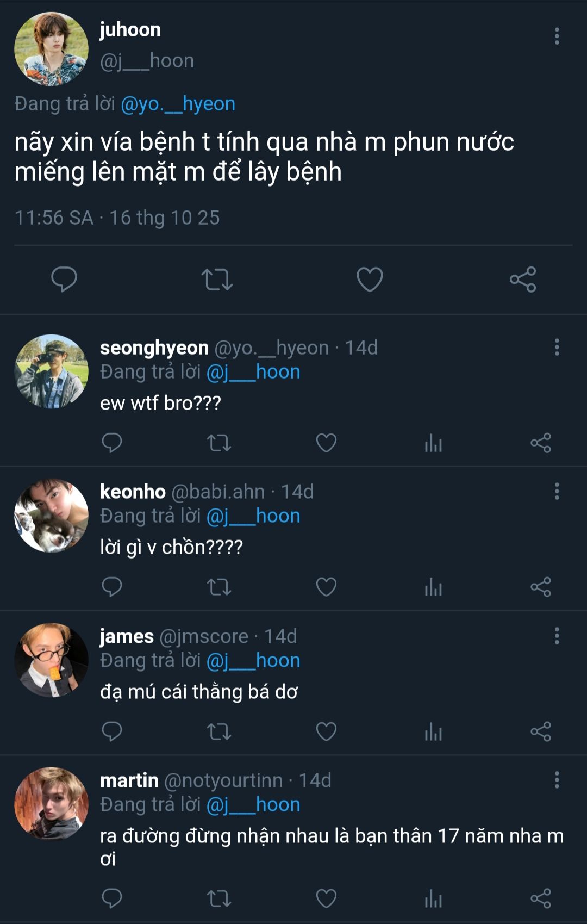Image resolution: width=587 pixels, height=924 pixels.
Task: Retweet martin's reply
Action: 219,898
